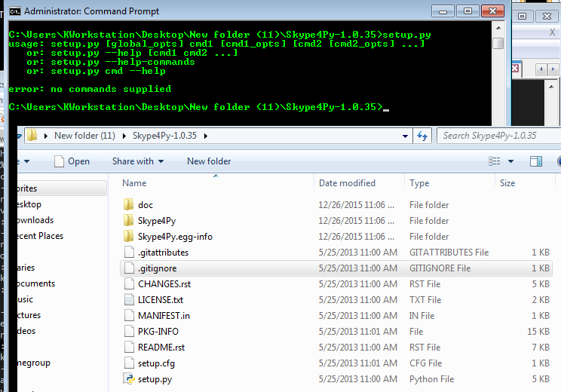Select the doc folder icon
Screen dimensions: 561x392
[x=128, y=204]
